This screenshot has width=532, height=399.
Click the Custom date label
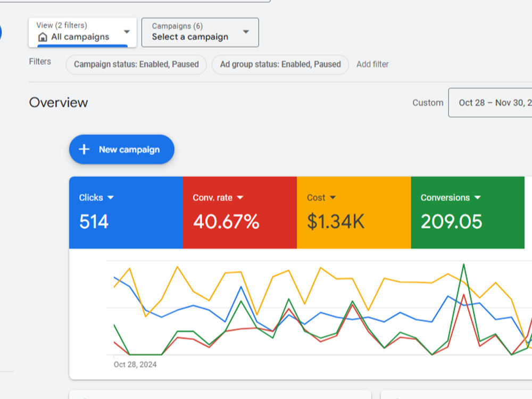[428, 103]
